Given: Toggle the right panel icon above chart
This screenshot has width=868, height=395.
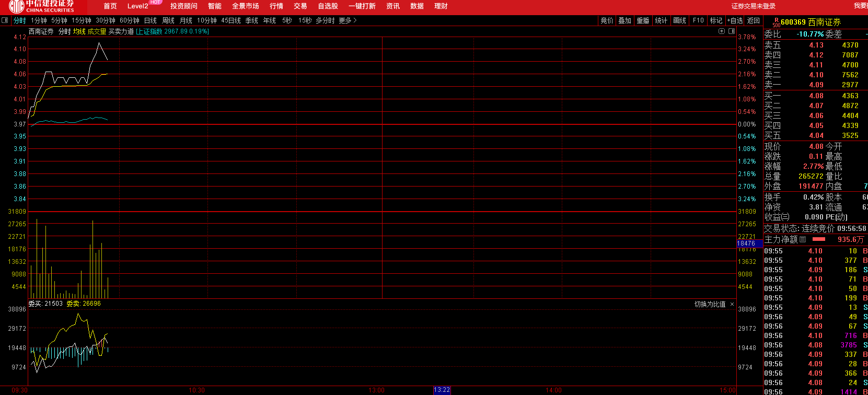Looking at the screenshot, I should pos(732,31).
